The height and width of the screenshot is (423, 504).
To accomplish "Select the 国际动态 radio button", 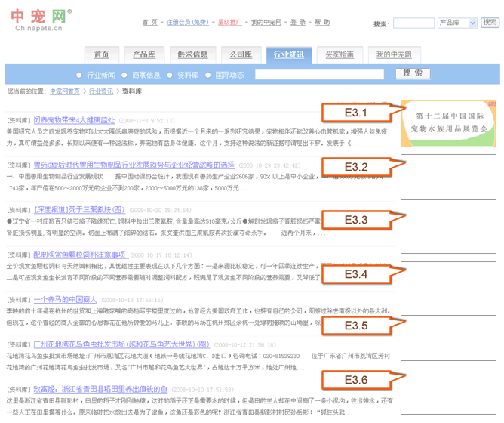I will tap(208, 76).
